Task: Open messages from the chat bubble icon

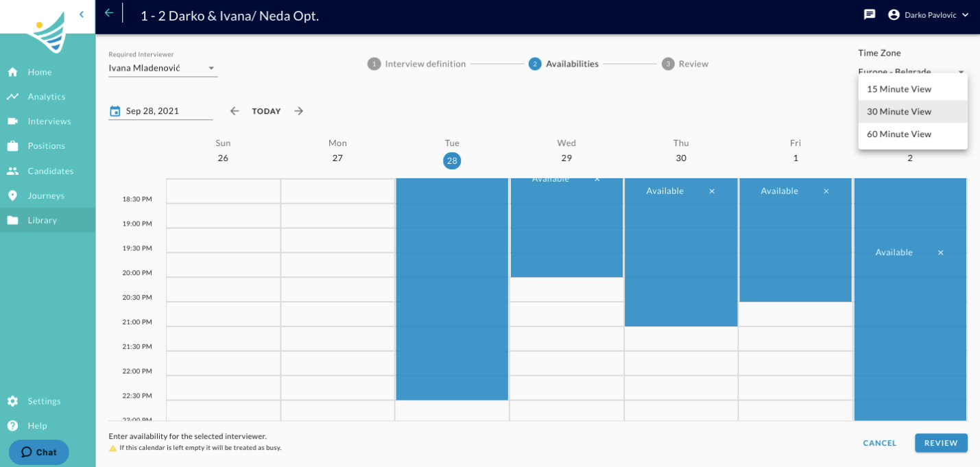Action: pyautogui.click(x=870, y=14)
